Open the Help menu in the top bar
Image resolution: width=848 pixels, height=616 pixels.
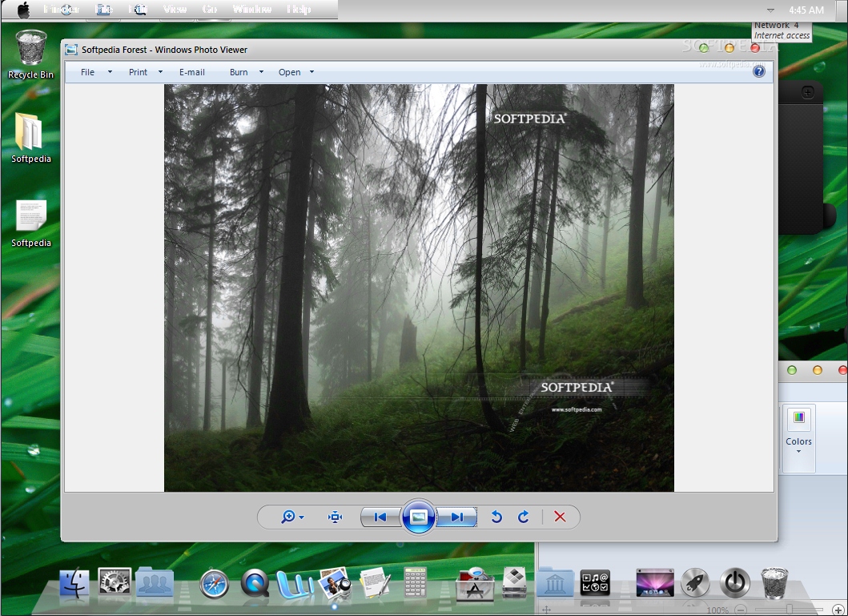(299, 9)
